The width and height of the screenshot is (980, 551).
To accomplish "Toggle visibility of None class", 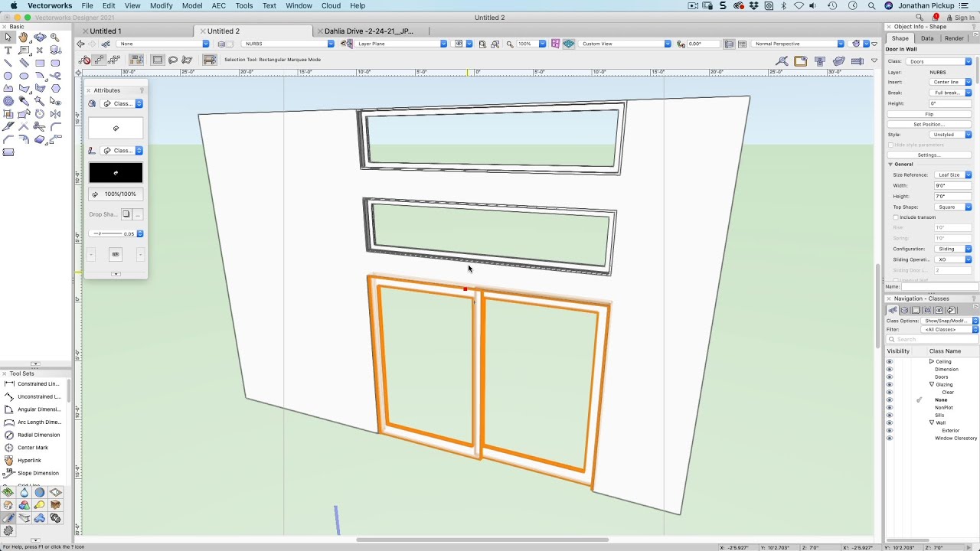I will tap(889, 399).
